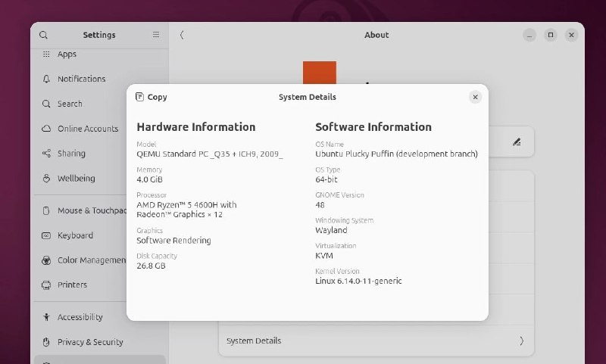Click the System Details row chevron
606x364 pixels.
coord(521,341)
